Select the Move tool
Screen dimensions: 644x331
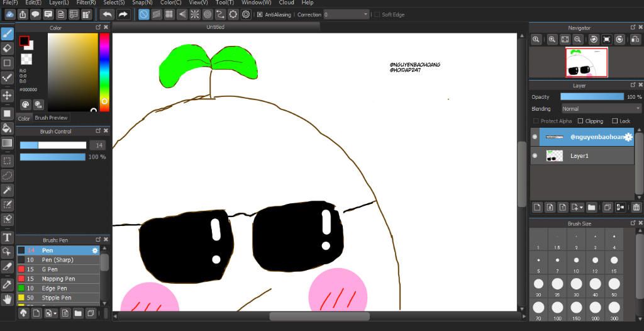point(8,95)
